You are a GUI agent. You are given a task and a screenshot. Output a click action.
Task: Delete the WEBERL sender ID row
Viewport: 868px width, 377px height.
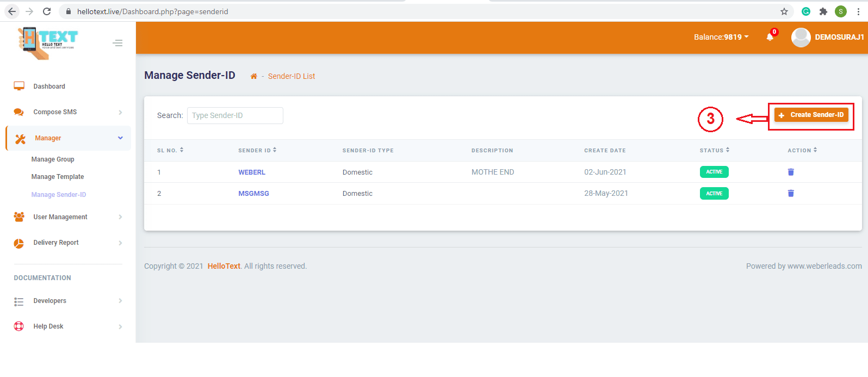pos(791,172)
